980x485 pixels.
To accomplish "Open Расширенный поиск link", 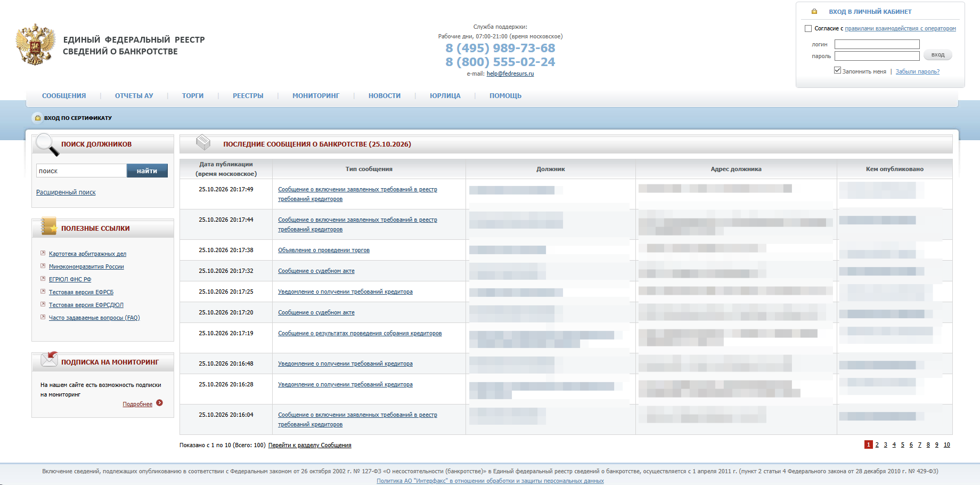I will click(x=66, y=192).
